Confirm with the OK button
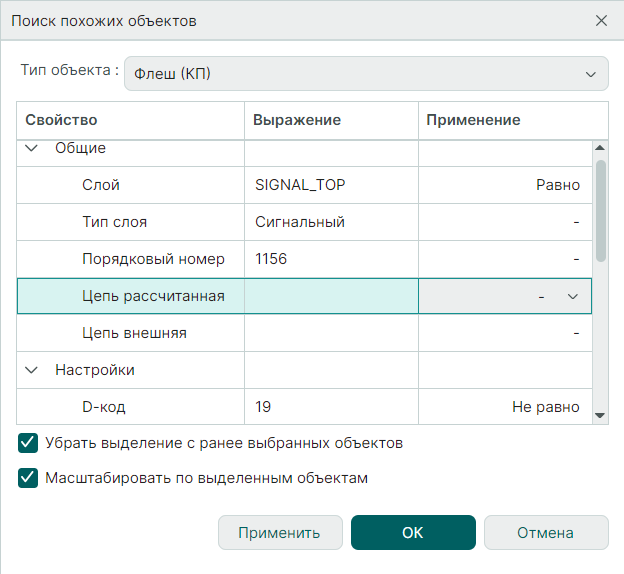Image resolution: width=624 pixels, height=574 pixels. [413, 533]
